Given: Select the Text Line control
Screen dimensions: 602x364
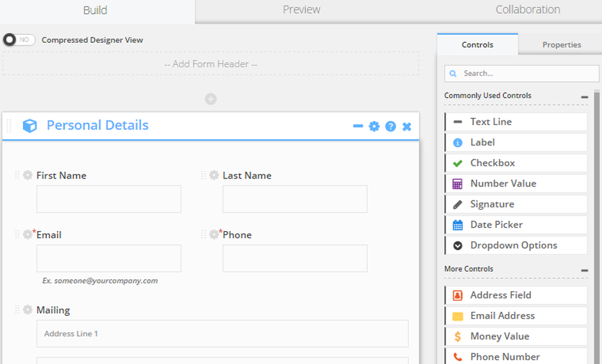Looking at the screenshot, I should point(516,122).
